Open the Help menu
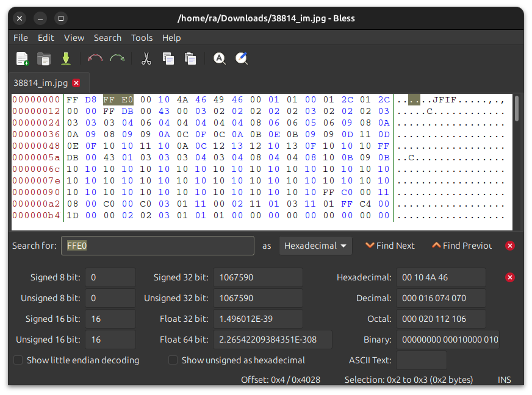 point(171,38)
